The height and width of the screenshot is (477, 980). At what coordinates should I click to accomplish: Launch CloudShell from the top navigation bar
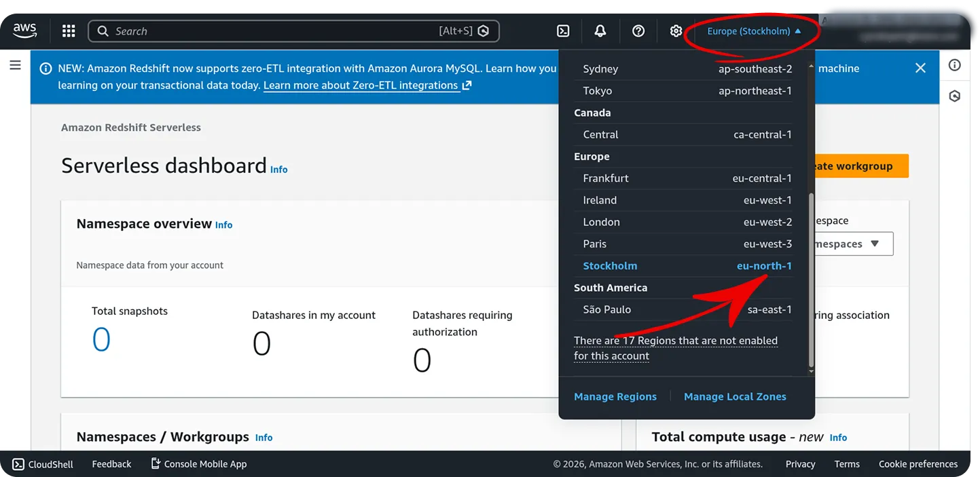click(562, 30)
